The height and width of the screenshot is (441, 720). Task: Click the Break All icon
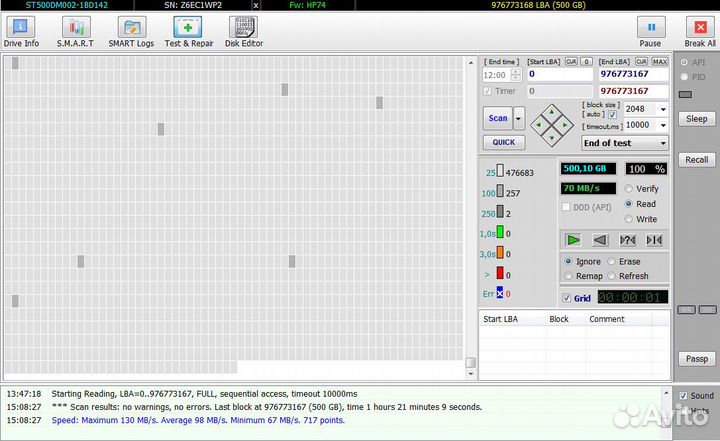coord(699,32)
